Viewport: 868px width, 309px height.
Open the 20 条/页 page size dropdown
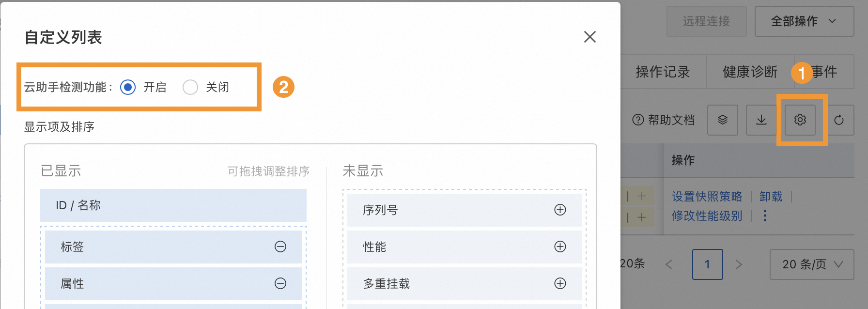(x=812, y=264)
